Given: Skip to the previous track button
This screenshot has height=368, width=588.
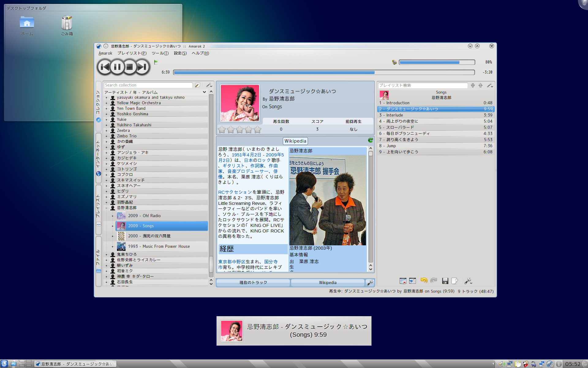Looking at the screenshot, I should (x=105, y=67).
